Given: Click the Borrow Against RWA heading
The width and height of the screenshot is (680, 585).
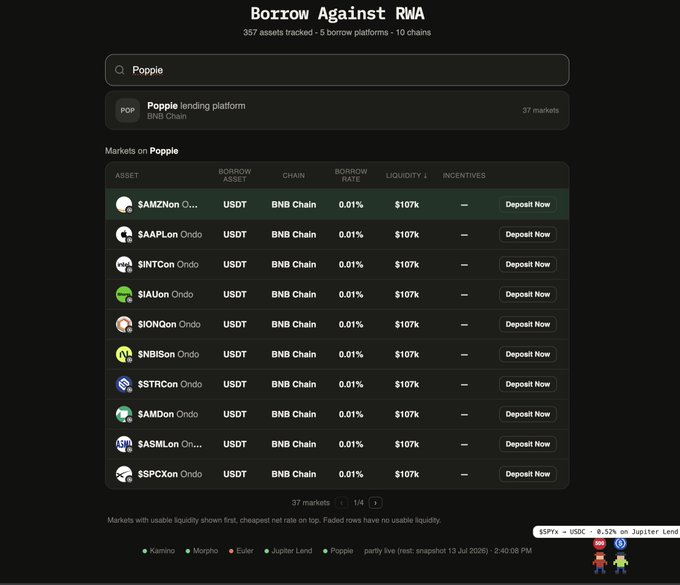Looking at the screenshot, I should [337, 13].
